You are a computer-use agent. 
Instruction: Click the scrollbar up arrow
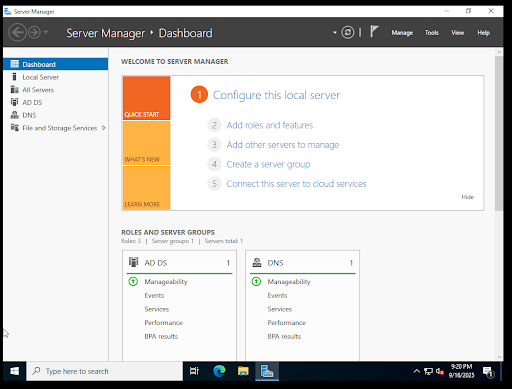(x=499, y=52)
